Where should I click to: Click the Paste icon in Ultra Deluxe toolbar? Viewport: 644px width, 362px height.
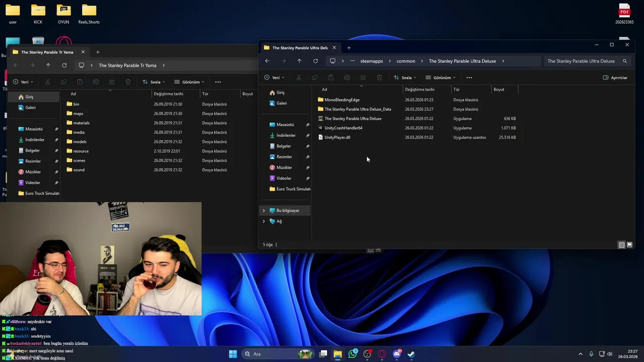coord(331,77)
